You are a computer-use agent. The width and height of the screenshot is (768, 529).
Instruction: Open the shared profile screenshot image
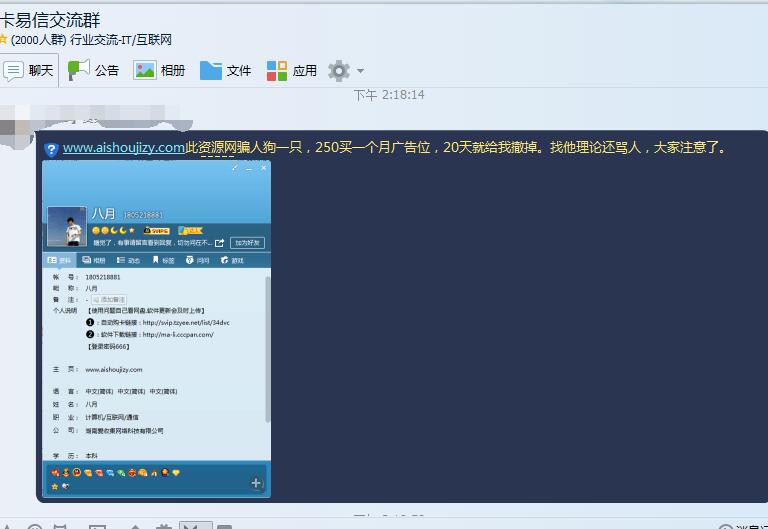[x=156, y=330]
